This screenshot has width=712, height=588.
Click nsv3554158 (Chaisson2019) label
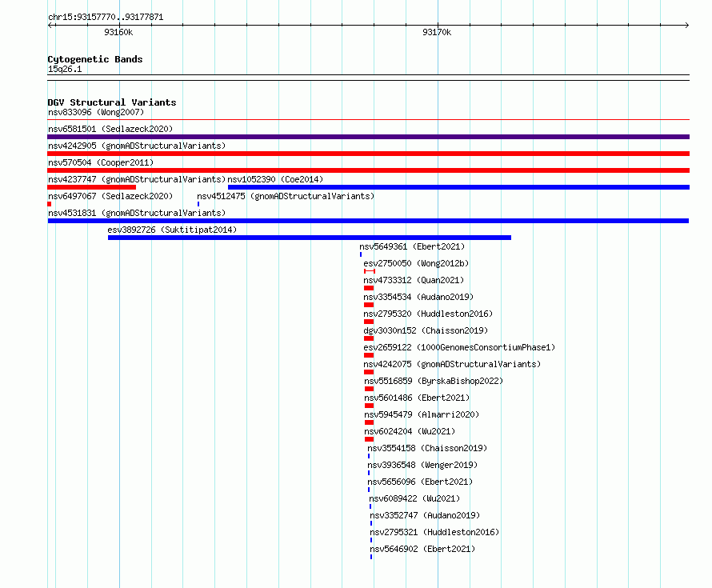pos(427,448)
